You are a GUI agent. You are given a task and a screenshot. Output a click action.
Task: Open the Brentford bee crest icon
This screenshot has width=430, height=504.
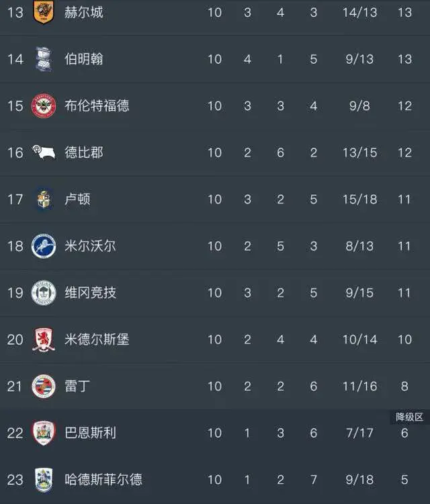click(44, 106)
